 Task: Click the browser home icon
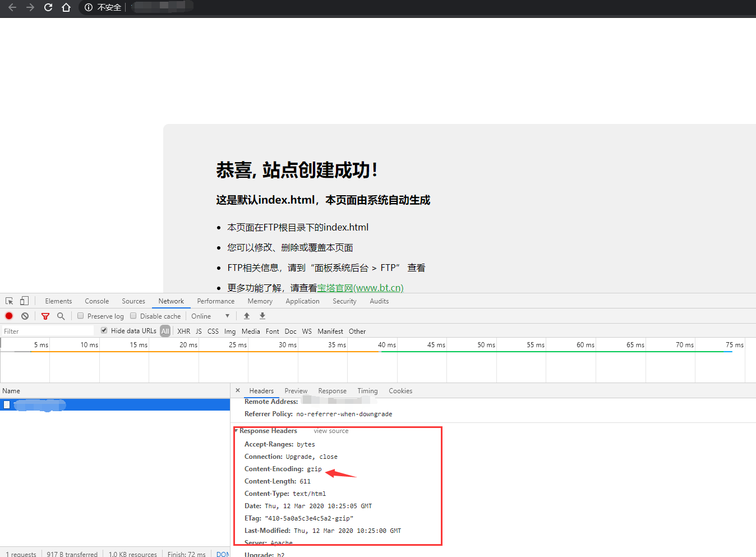coord(66,7)
